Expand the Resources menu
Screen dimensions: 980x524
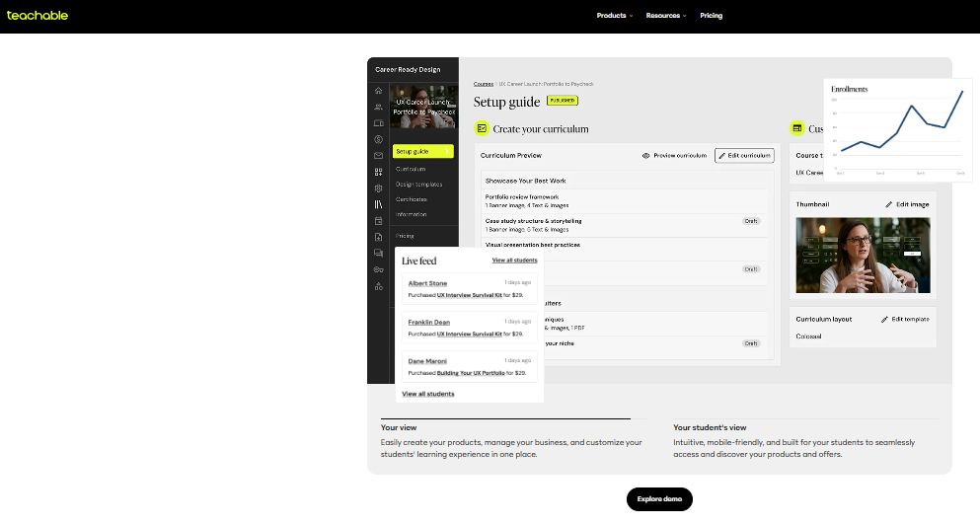pos(666,16)
